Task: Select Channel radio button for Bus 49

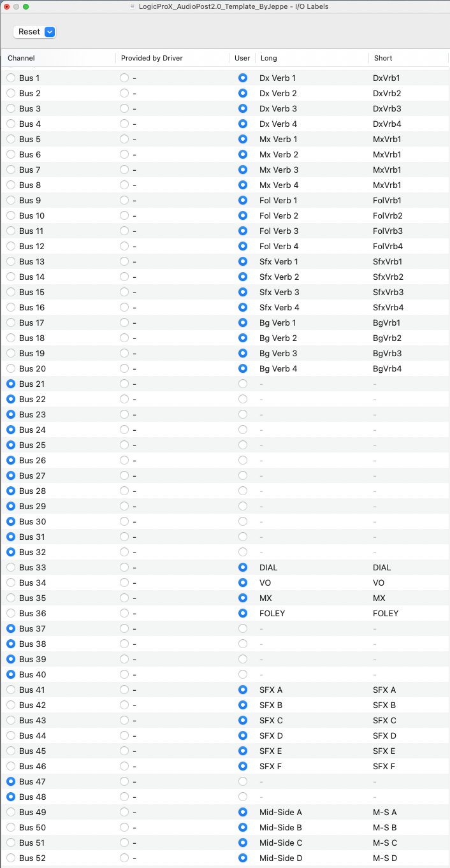Action: (x=11, y=812)
